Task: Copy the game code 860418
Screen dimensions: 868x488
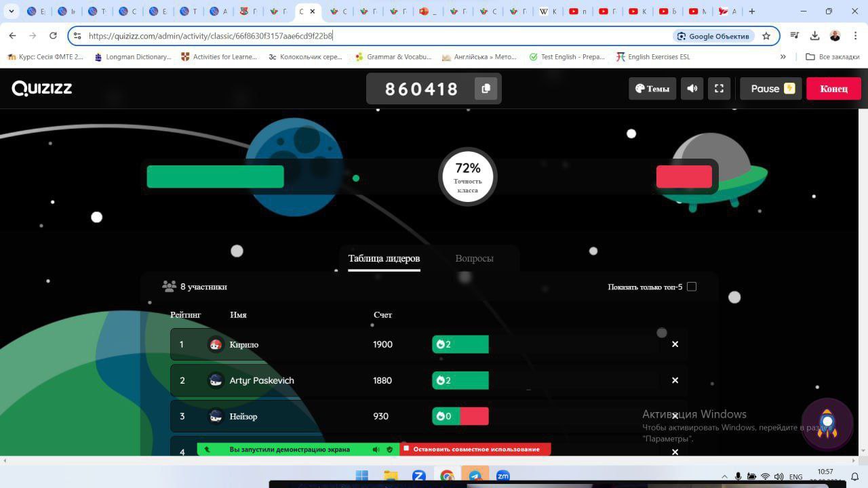Action: (x=486, y=89)
